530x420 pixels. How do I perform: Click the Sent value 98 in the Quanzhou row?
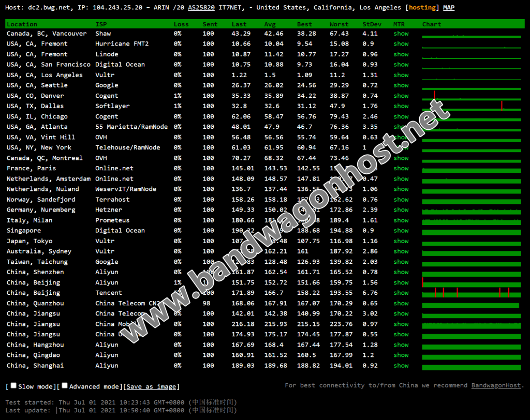(206, 303)
